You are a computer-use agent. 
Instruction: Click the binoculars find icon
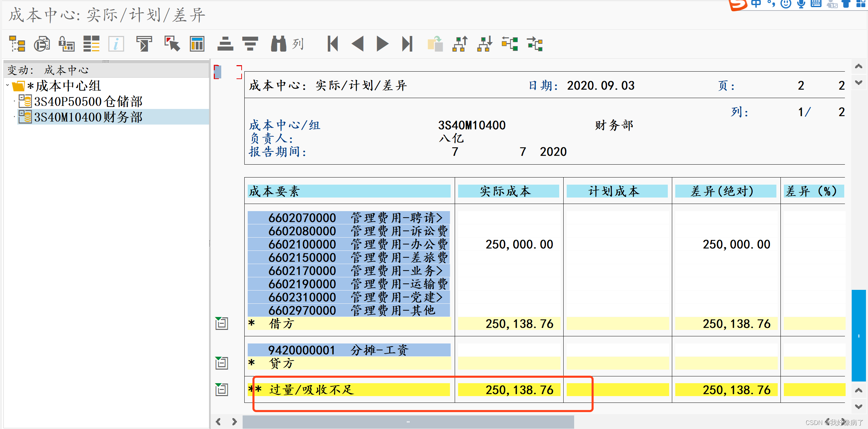278,44
